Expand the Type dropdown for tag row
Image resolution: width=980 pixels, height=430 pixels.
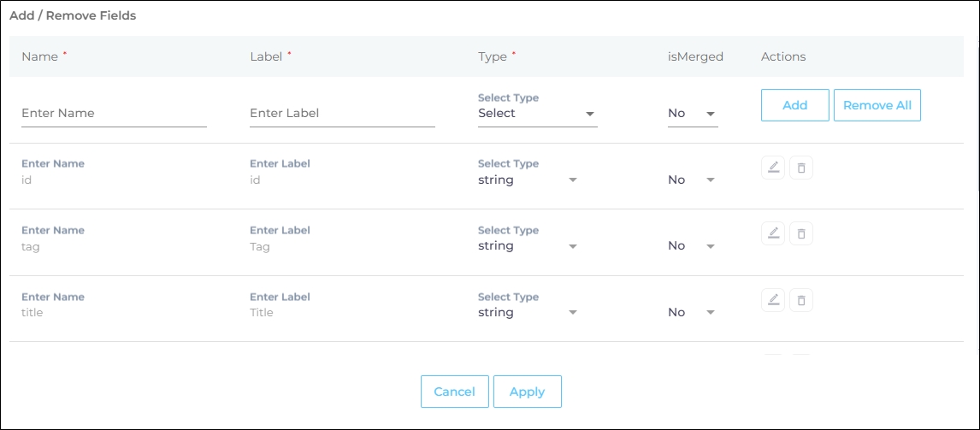point(528,246)
